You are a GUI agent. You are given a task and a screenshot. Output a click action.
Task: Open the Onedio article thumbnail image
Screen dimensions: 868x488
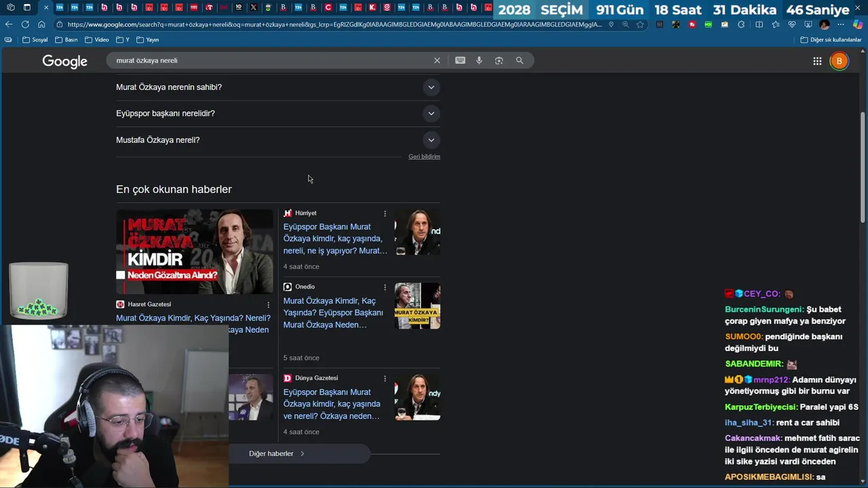tap(417, 306)
